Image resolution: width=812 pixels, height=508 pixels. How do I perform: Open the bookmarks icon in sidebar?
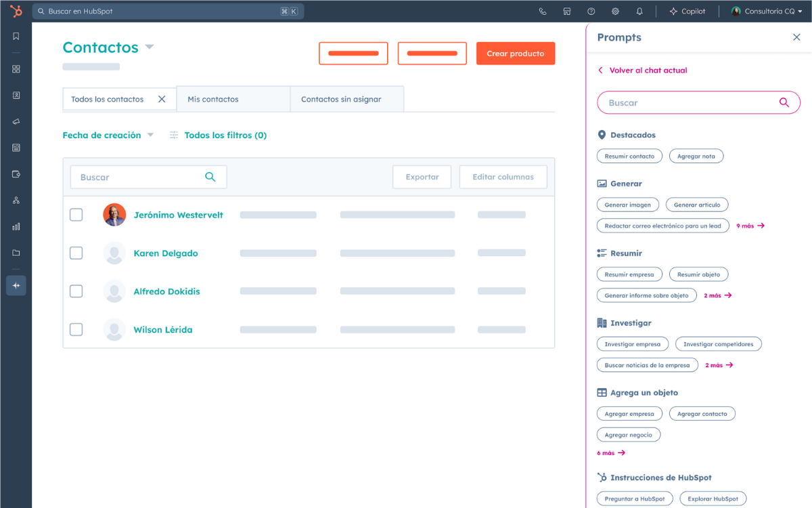point(16,37)
